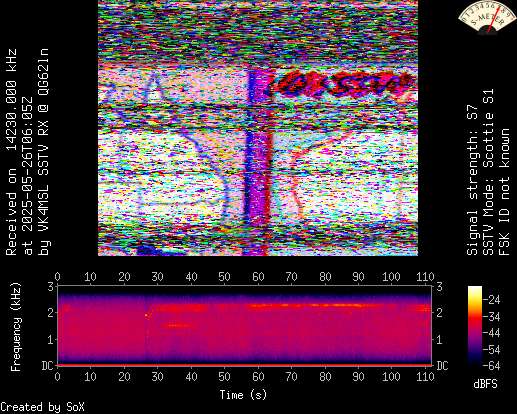Click the FSK ID not known text

click(504, 192)
